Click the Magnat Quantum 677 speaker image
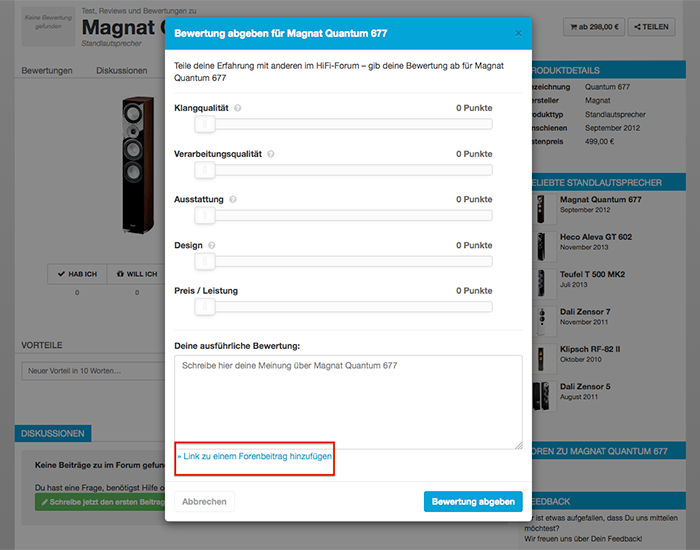The height and width of the screenshot is (550, 700). pos(138,164)
